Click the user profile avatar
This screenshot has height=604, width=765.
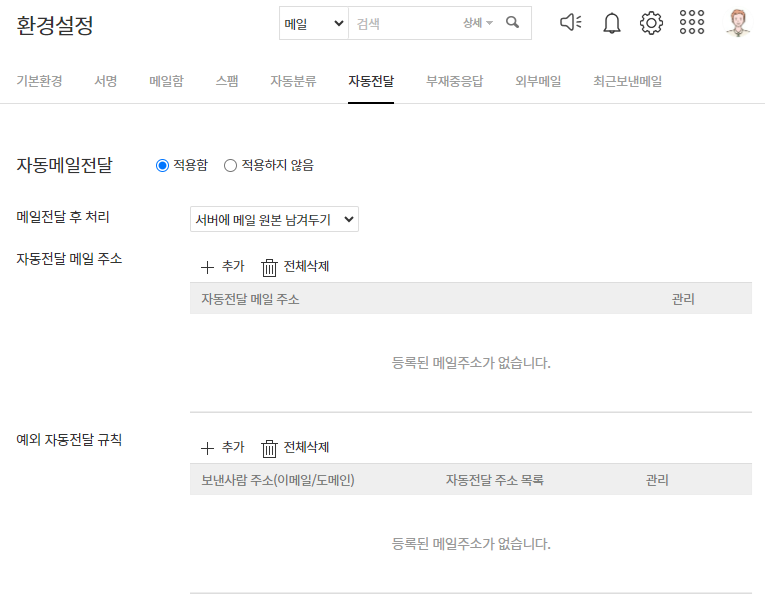point(738,23)
